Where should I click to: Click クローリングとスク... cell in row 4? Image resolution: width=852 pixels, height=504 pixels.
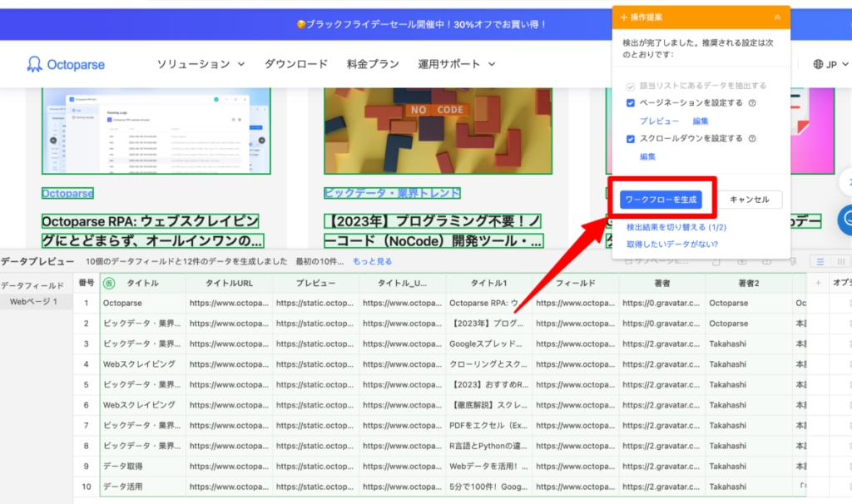[489, 364]
